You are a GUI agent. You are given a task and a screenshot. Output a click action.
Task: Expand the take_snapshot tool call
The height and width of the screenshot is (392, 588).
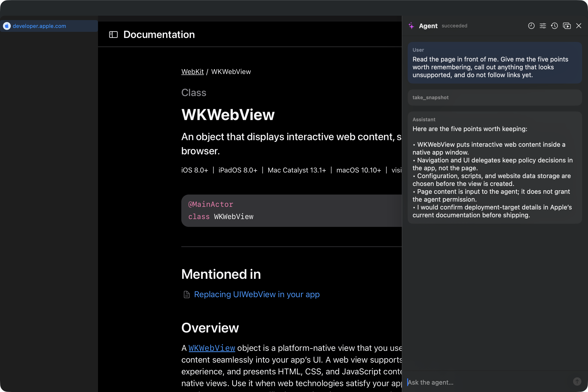coord(495,98)
